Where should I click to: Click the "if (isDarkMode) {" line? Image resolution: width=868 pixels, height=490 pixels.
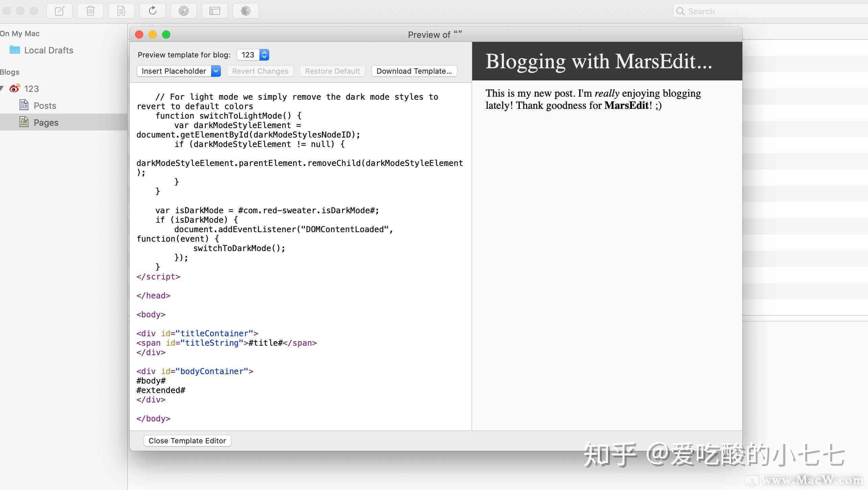pos(197,220)
